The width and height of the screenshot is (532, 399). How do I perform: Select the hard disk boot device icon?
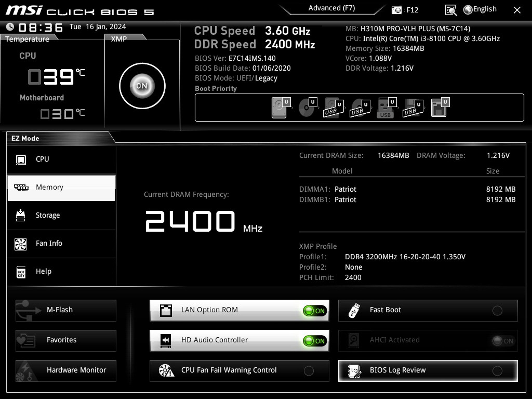[x=281, y=108]
